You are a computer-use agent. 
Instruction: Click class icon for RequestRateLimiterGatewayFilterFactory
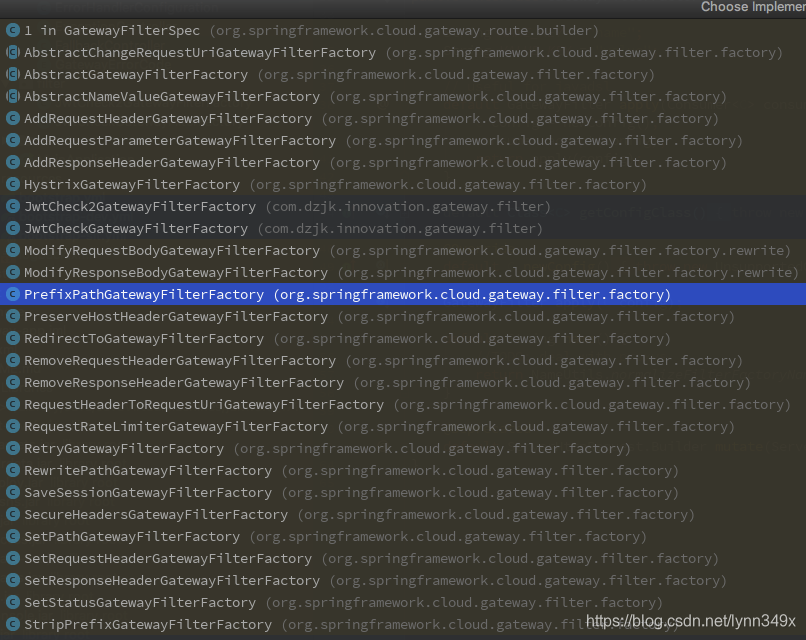13,426
